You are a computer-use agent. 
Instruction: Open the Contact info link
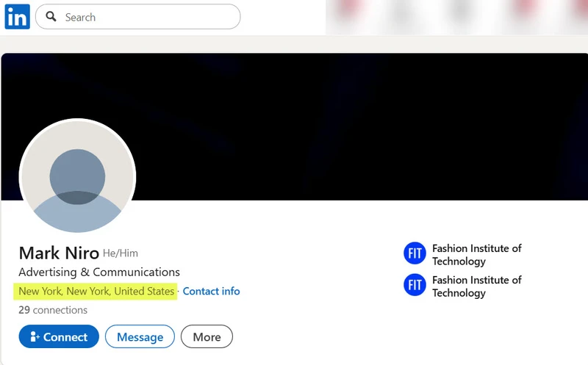pyautogui.click(x=211, y=292)
